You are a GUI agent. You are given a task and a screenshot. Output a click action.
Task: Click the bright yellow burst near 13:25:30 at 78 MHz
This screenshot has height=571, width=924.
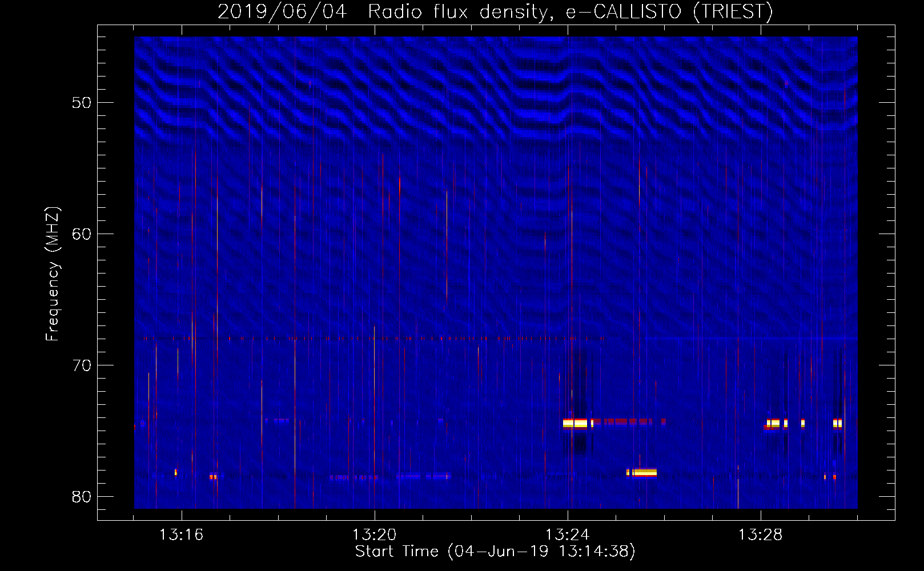645,472
